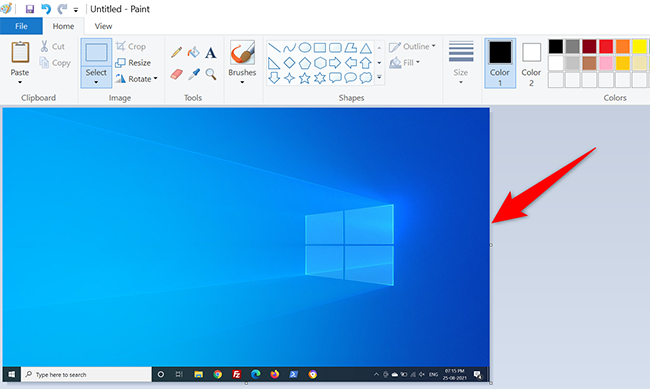Viewport: 650px width, 389px height.
Task: Click the Resize button
Action: click(x=133, y=63)
